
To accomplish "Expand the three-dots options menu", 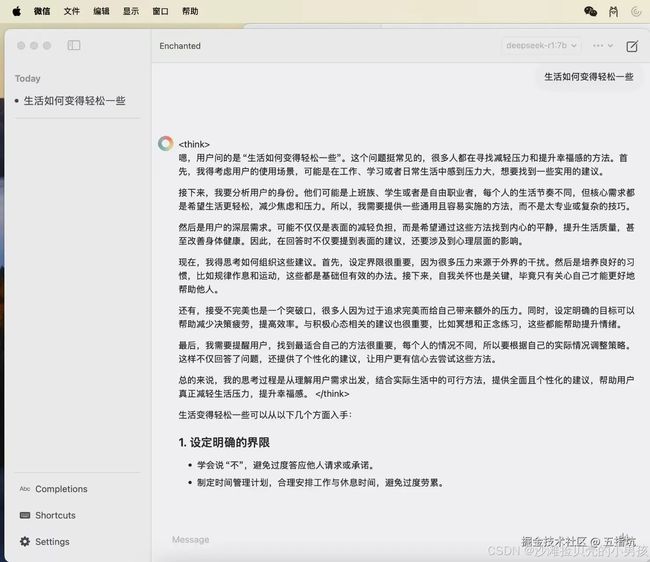I will [x=602, y=46].
